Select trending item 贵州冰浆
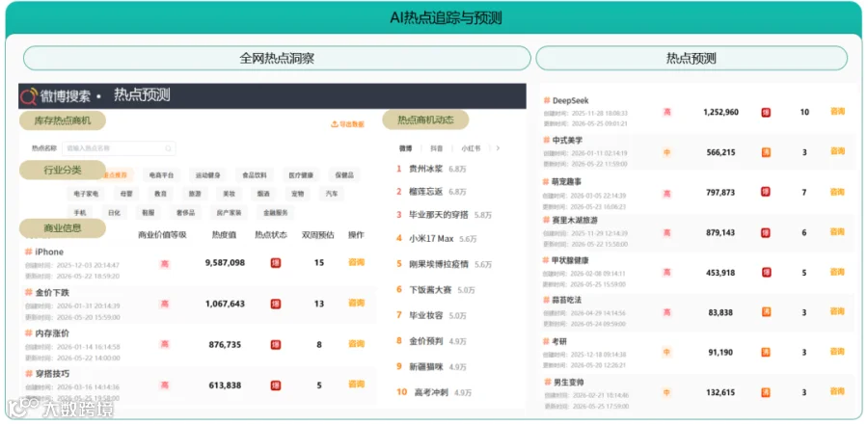This screenshot has height=425, width=868. (x=425, y=169)
